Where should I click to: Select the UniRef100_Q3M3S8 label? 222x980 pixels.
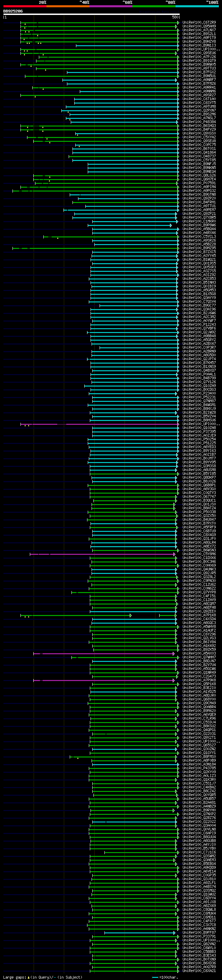pos(199,466)
